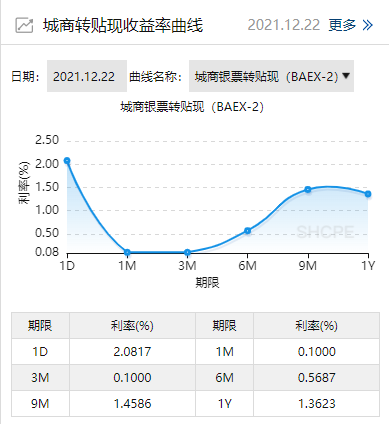This screenshot has width=389, height=424.
Task: Open the 更多 link
Action: tap(342, 25)
